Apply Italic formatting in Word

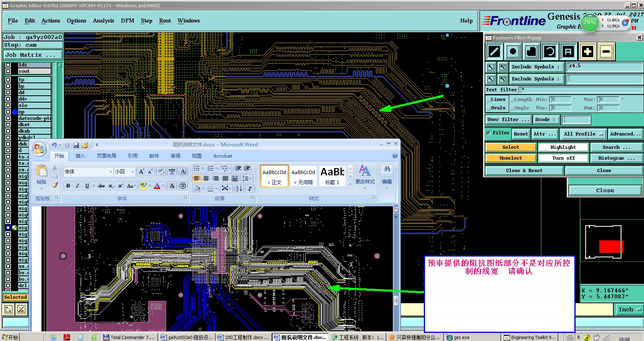click(x=77, y=186)
